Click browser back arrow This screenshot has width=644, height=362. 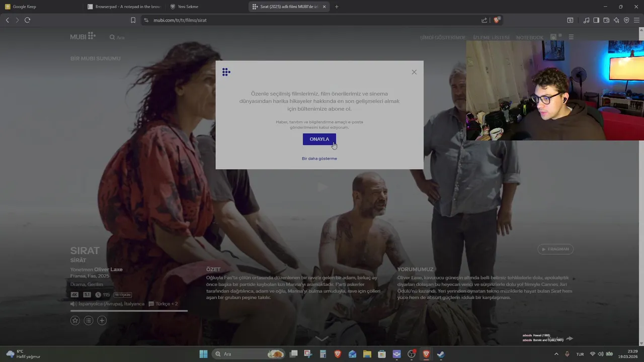click(7, 20)
